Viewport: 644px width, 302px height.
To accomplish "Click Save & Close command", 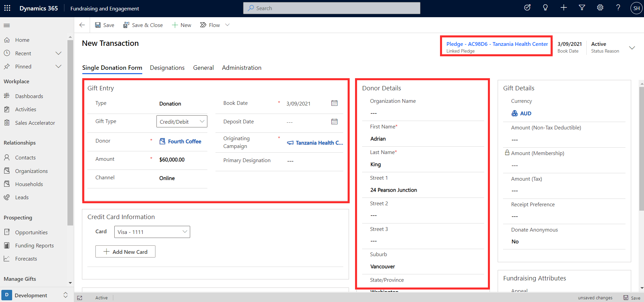I will tap(143, 25).
